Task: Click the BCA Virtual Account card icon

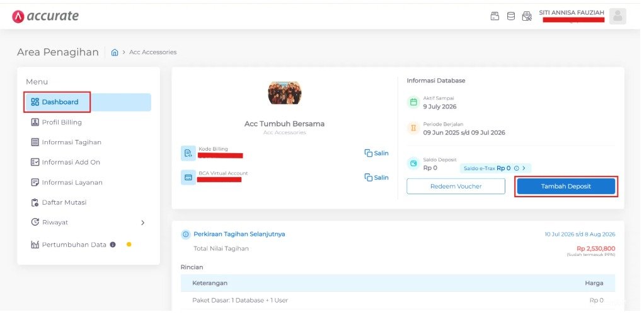Action: 188,177
